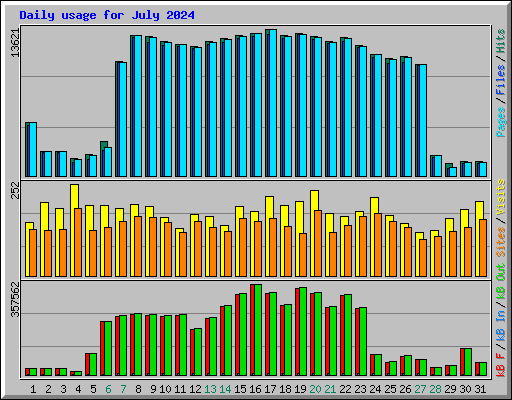This screenshot has width=512, height=400.
Task: Click weekend day label 7
Action: click(123, 389)
